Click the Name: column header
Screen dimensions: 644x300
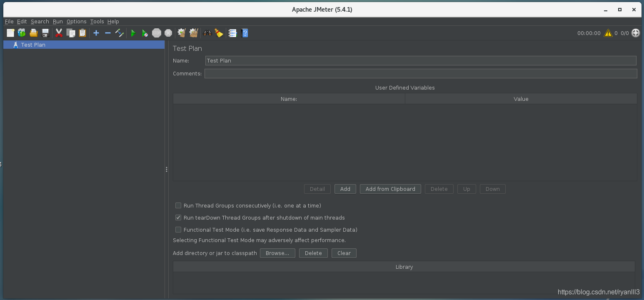point(289,99)
